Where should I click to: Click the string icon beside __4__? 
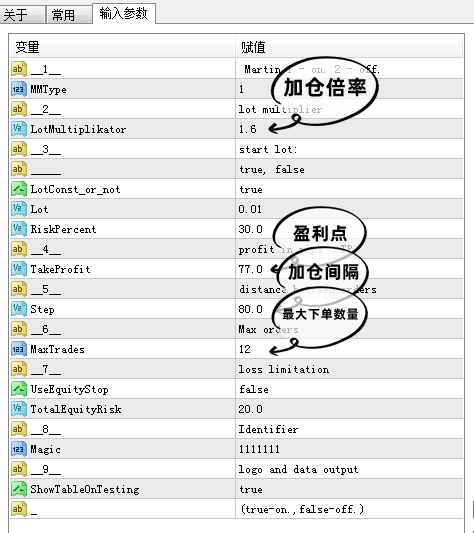click(19, 249)
